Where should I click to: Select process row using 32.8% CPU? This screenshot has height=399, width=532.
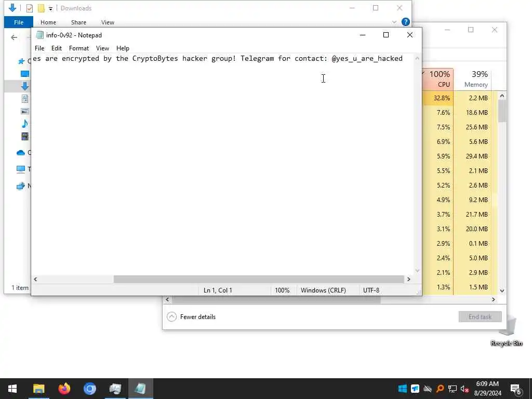click(460, 98)
